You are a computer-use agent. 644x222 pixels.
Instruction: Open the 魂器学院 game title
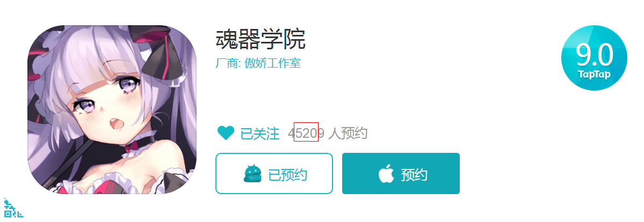coord(261,39)
